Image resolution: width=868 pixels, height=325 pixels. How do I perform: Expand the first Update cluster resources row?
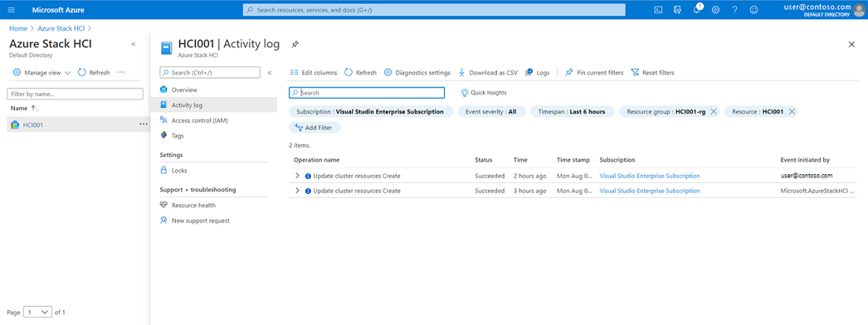[297, 176]
